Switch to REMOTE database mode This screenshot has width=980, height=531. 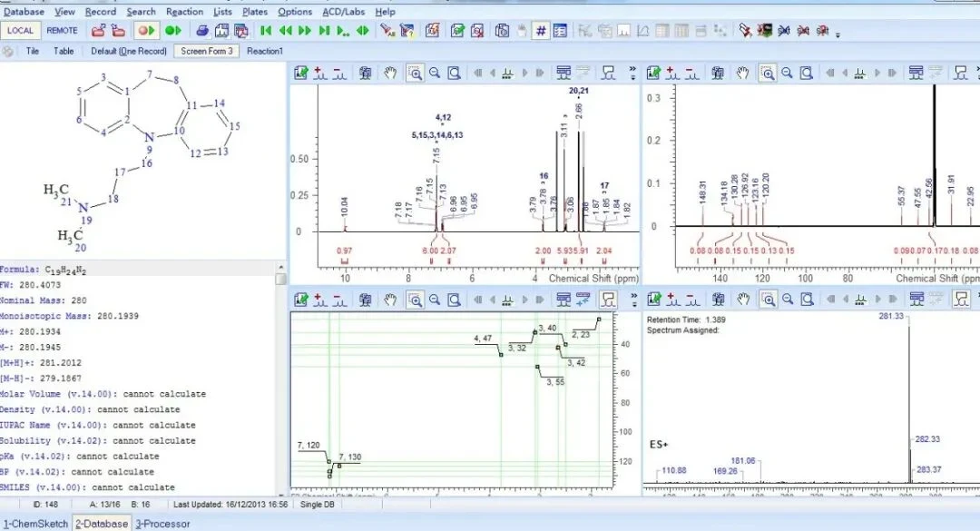click(62, 31)
